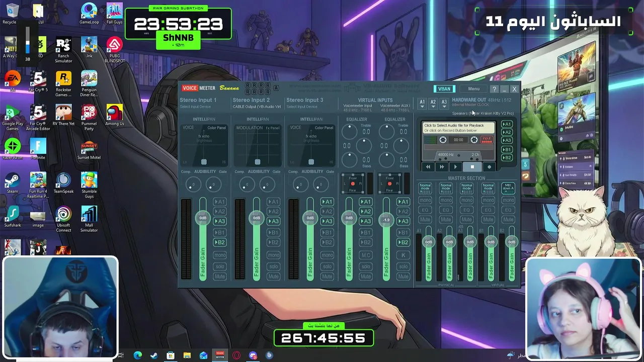Image resolution: width=644 pixels, height=362 pixels.
Task: Toggle A1 routing on Stereo Input 1
Action: tap(220, 202)
